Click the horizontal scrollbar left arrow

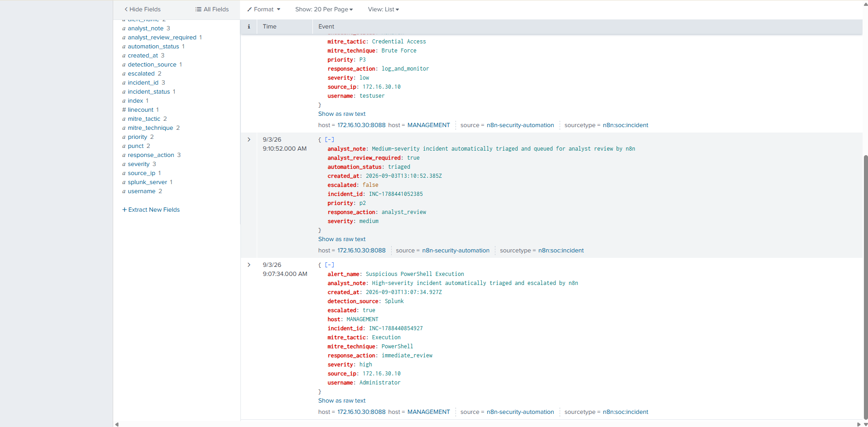(x=117, y=424)
